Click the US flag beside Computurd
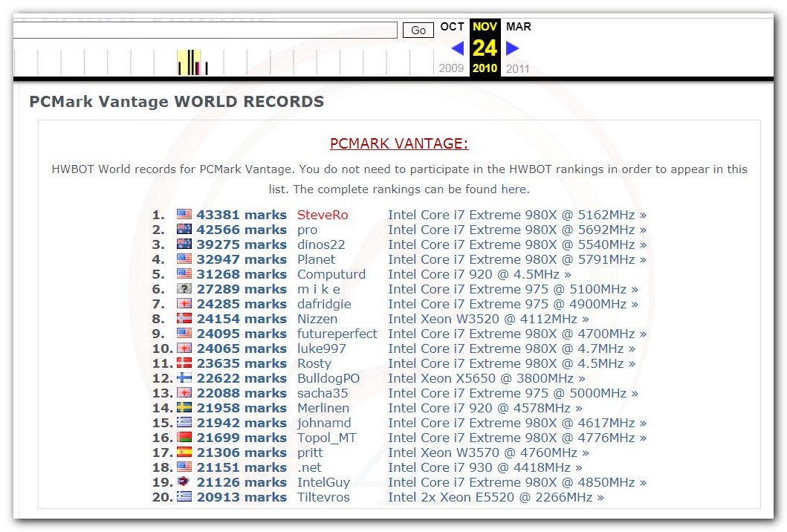 point(184,274)
